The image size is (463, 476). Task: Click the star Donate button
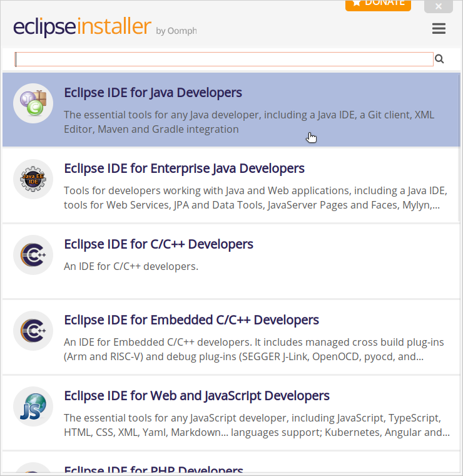[378, 4]
